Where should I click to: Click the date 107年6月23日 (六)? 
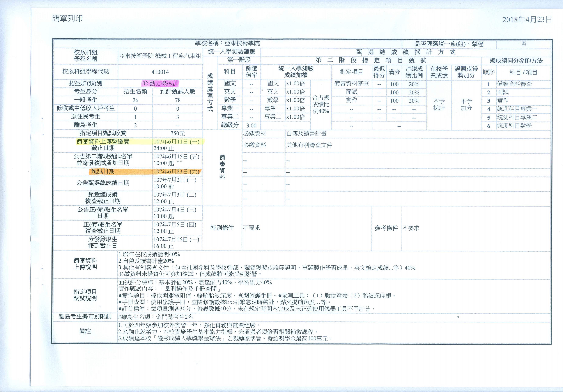point(177,172)
